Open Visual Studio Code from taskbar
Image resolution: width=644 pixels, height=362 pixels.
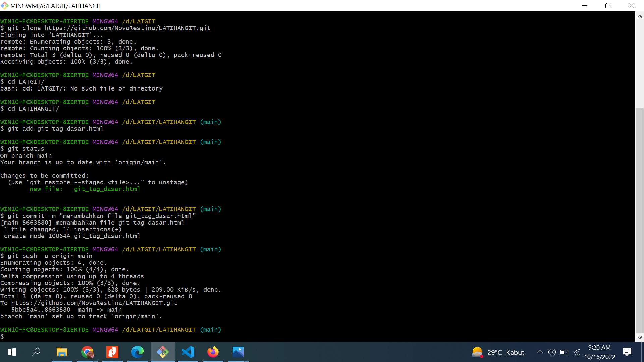click(188, 352)
